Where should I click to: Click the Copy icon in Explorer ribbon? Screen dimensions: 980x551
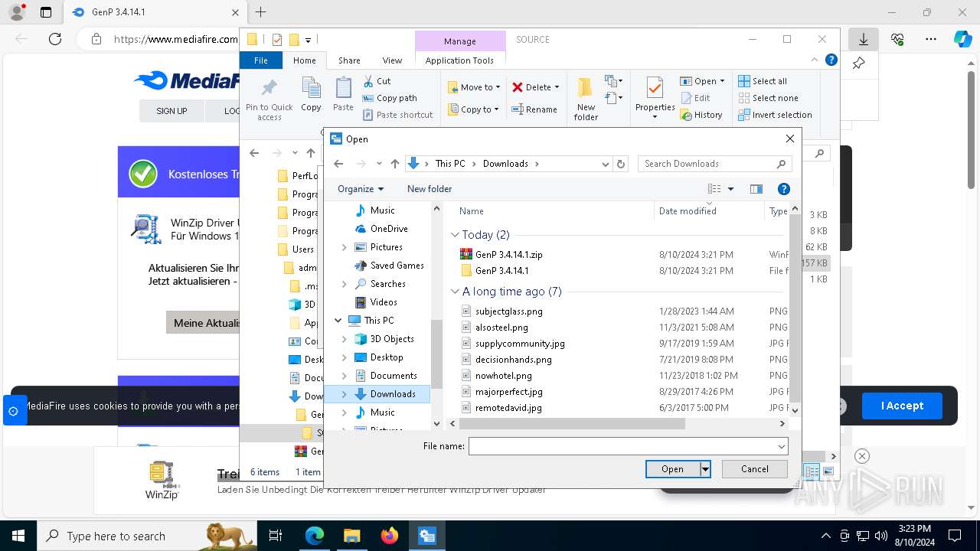click(311, 95)
